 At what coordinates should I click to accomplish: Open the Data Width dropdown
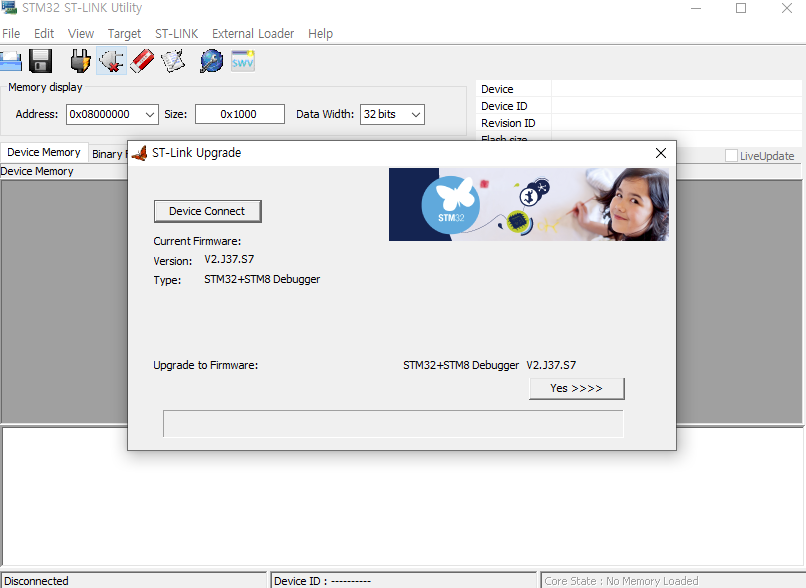pos(392,114)
